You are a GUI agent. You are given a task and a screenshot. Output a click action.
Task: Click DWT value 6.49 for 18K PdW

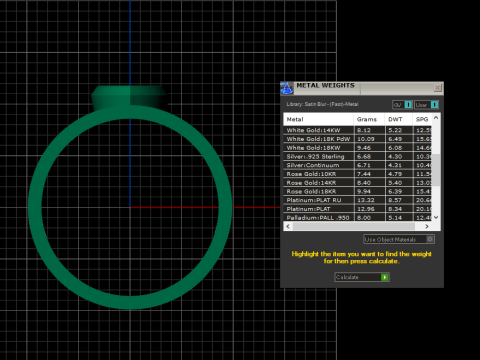pos(395,139)
